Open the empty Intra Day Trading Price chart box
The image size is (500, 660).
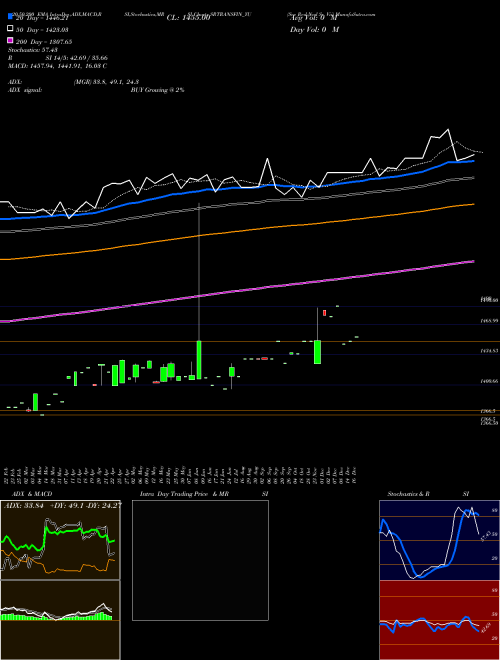(x=200, y=560)
